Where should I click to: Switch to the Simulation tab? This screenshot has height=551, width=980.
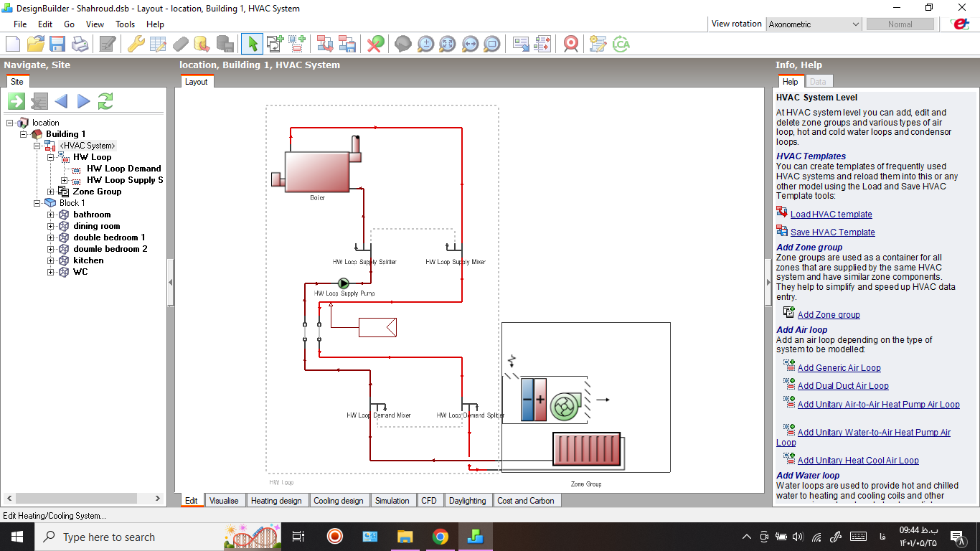[392, 501]
